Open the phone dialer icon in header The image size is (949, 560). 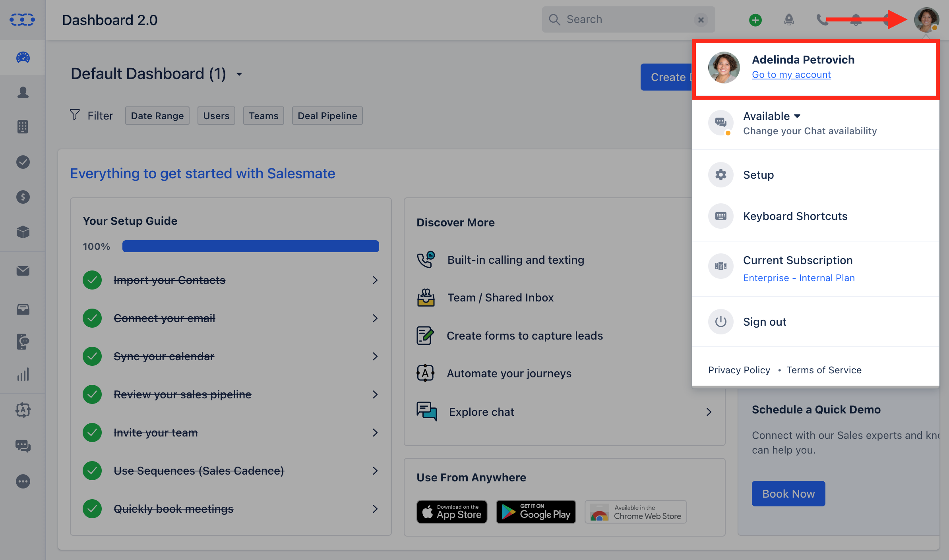pos(822,20)
